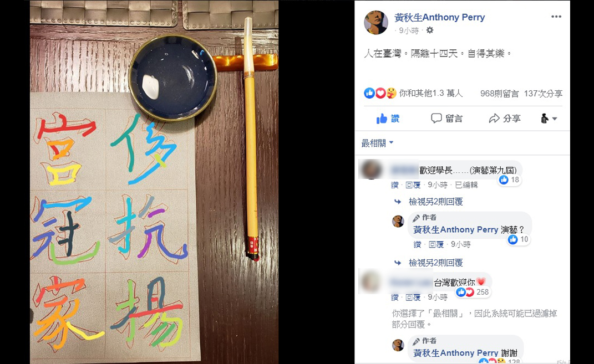Expand first 檢視另2則回覆 replies link

[435, 202]
